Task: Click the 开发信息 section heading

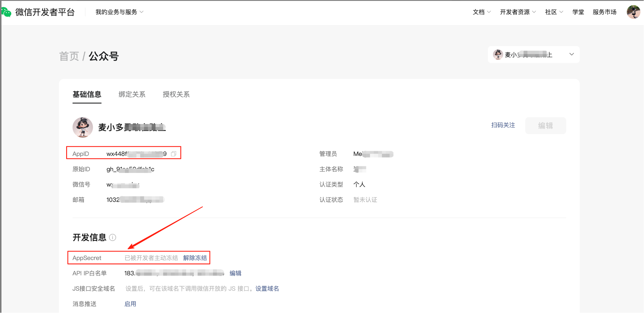Action: (89, 237)
